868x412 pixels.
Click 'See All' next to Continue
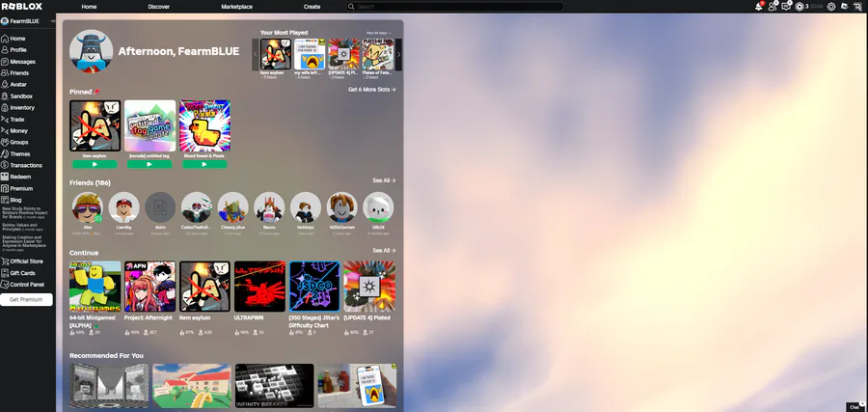tap(384, 250)
